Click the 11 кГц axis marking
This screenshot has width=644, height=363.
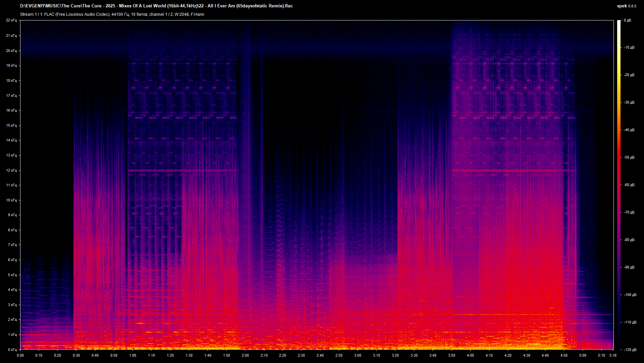point(12,185)
